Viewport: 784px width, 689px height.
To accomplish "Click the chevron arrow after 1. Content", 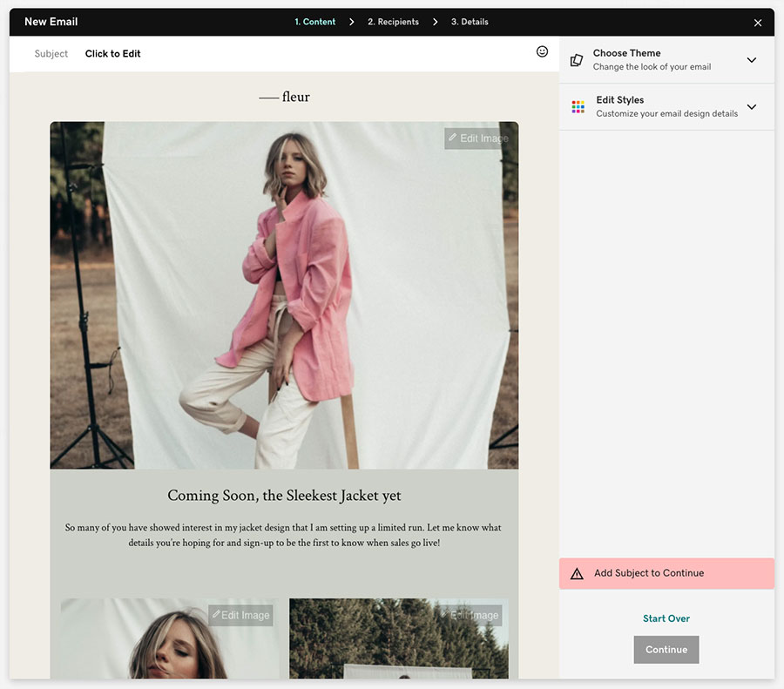I will click(x=352, y=22).
